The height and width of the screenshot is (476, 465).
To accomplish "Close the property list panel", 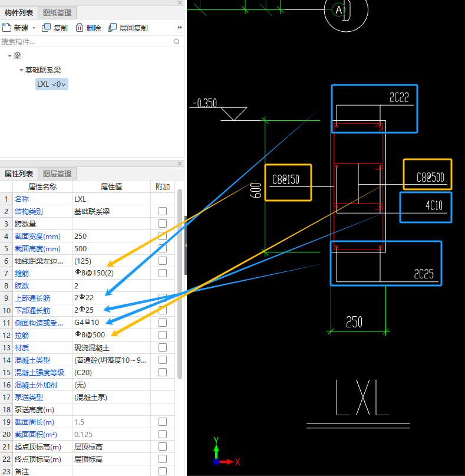I will click(180, 163).
